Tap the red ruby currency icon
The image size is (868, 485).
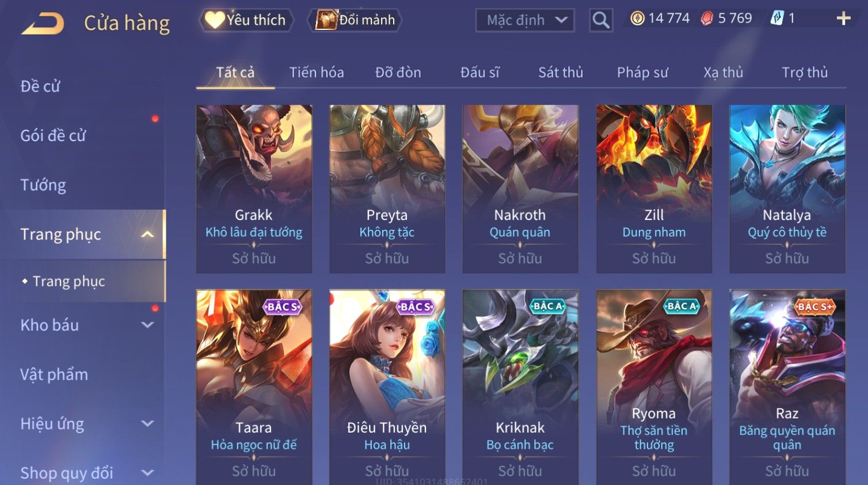pyautogui.click(x=707, y=19)
